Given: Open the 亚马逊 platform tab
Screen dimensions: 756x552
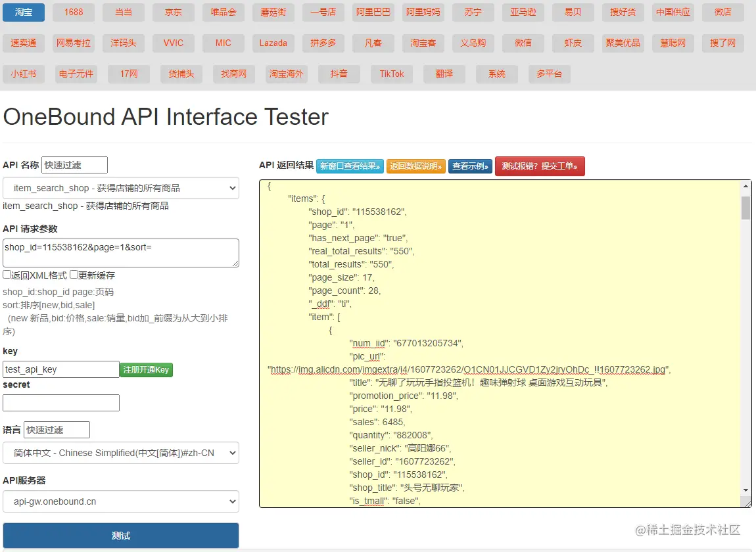Looking at the screenshot, I should (523, 12).
